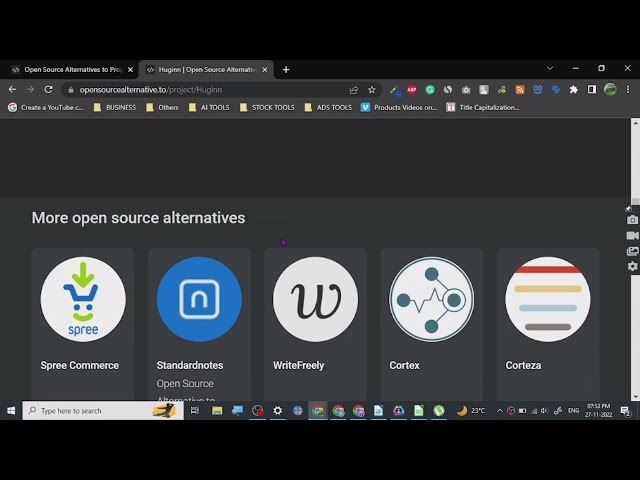
Task: Open the uTorrent taskbar icon
Action: [439, 411]
